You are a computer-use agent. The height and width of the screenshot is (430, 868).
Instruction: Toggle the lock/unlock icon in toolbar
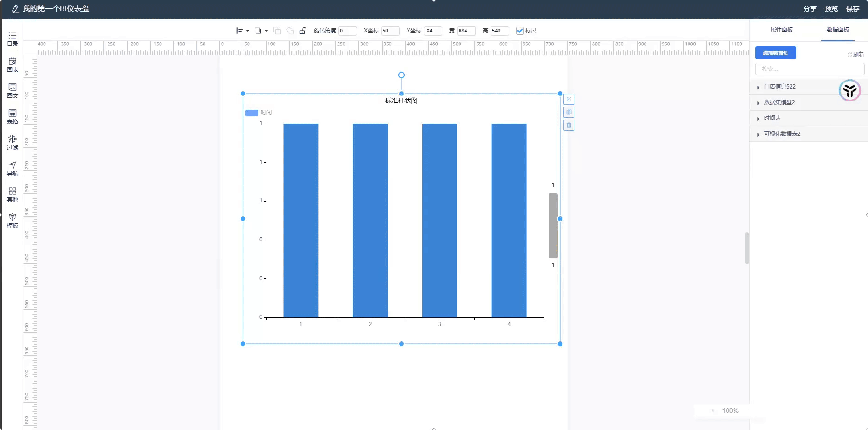pyautogui.click(x=302, y=31)
